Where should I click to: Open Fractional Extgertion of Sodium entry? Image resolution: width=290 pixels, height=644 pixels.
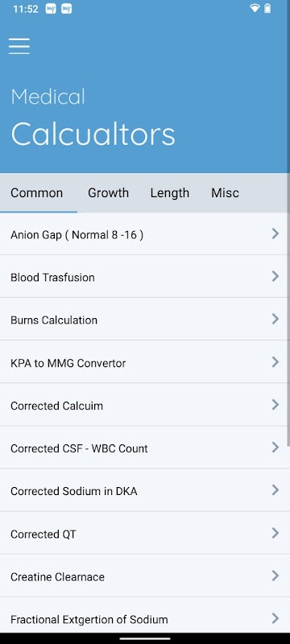(143, 618)
